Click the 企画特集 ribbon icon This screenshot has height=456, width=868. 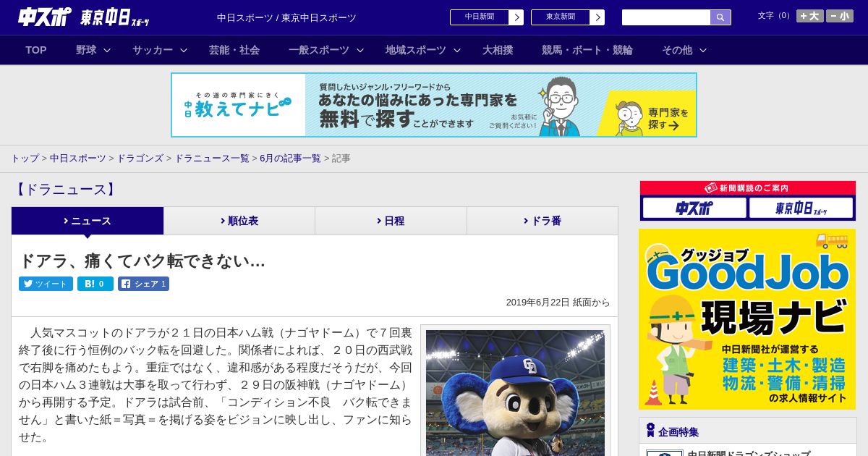click(x=650, y=431)
